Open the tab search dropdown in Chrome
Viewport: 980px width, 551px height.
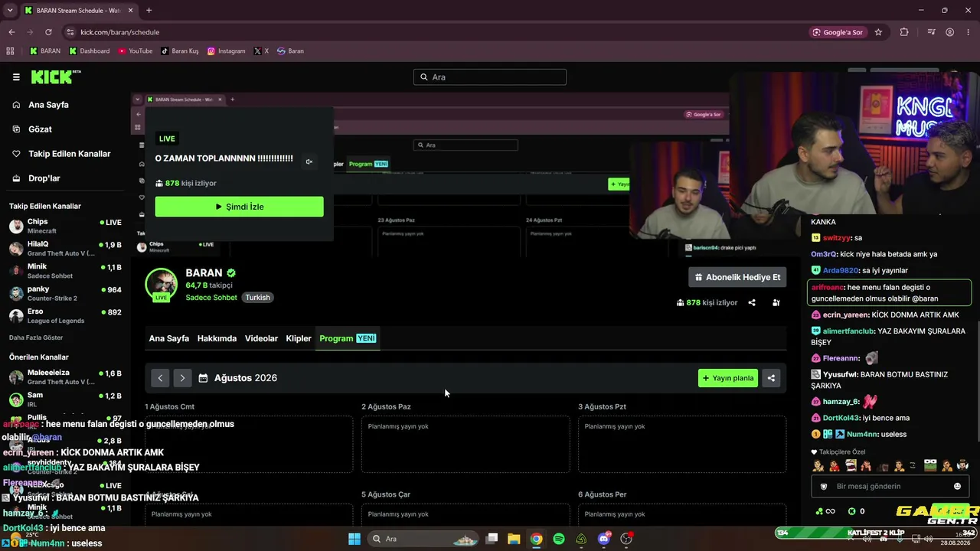(x=8, y=11)
